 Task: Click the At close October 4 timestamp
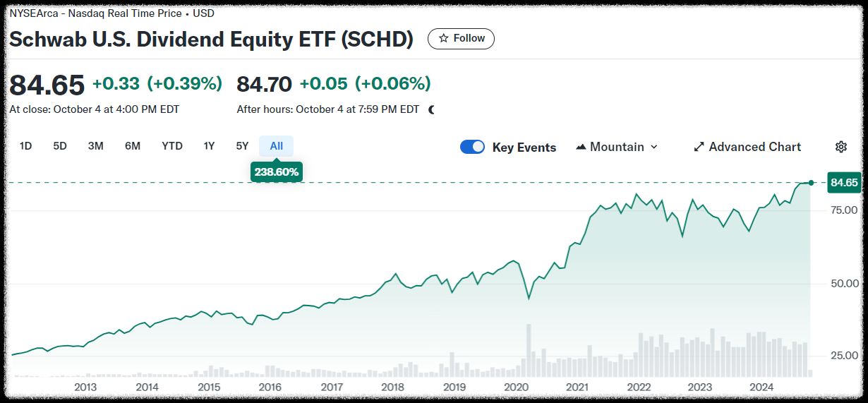(x=95, y=109)
